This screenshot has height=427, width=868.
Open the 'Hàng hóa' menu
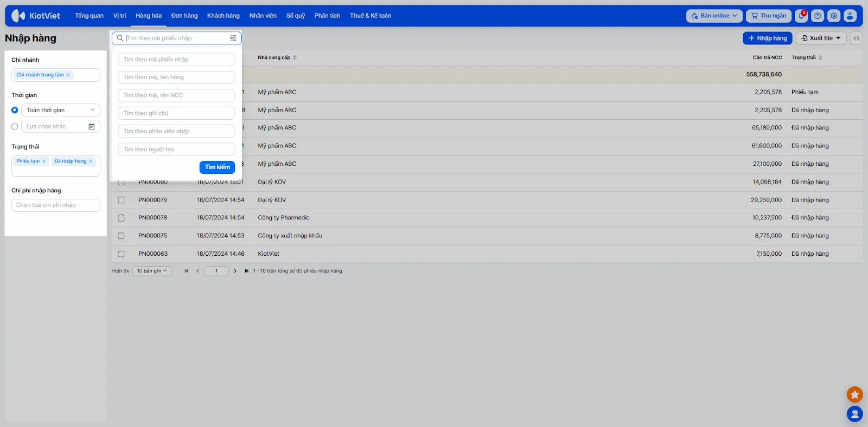(x=149, y=16)
